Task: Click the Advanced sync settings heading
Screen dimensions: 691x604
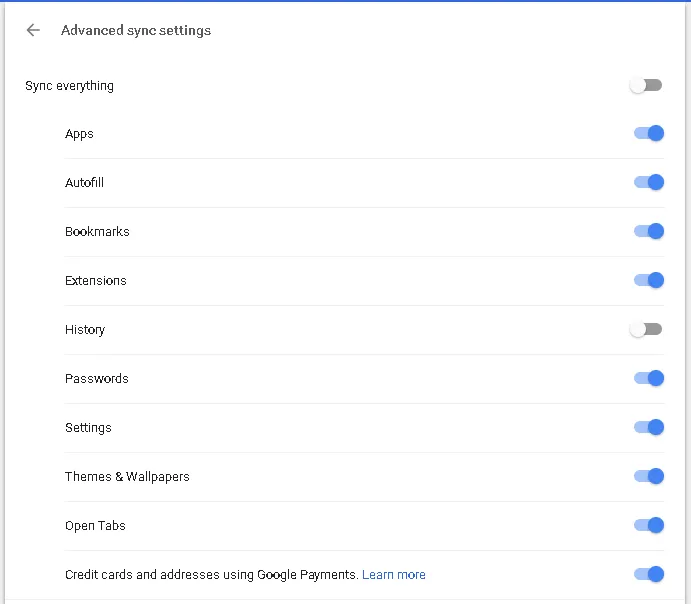Action: click(136, 30)
